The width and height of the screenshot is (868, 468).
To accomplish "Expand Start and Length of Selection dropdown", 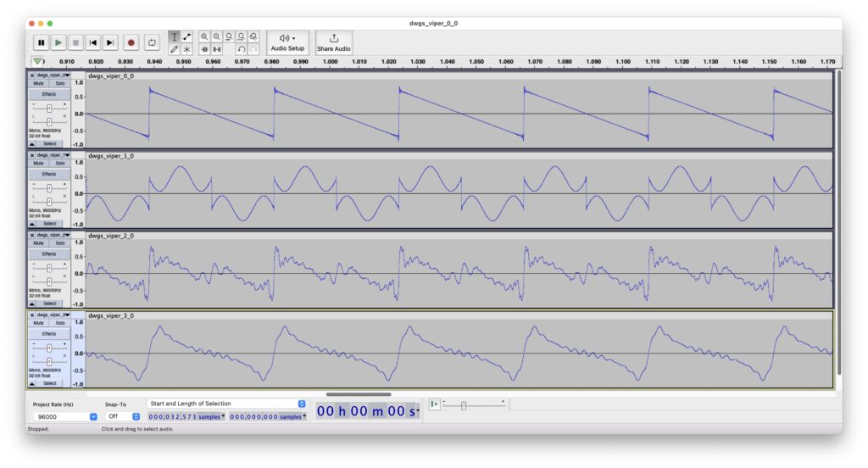I will tap(301, 404).
